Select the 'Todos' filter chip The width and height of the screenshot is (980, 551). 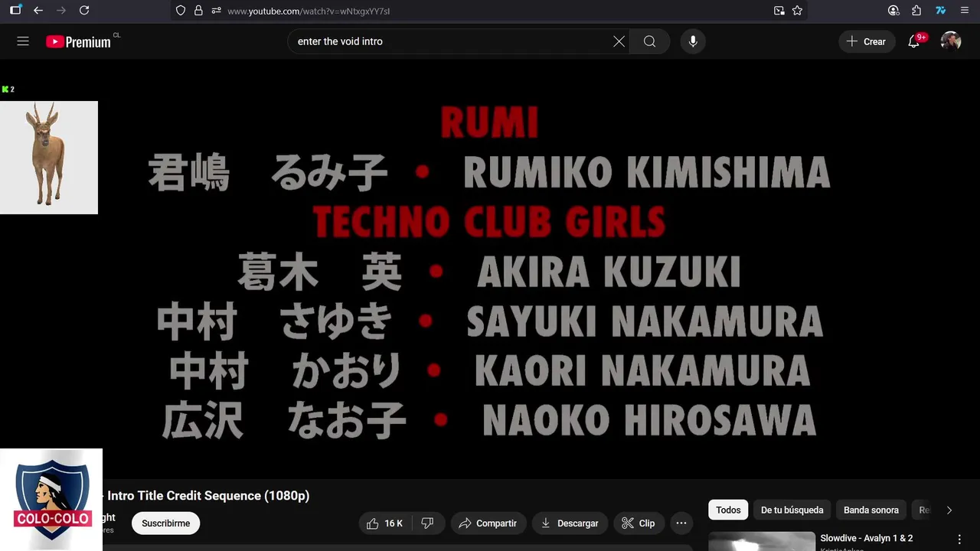click(x=728, y=510)
